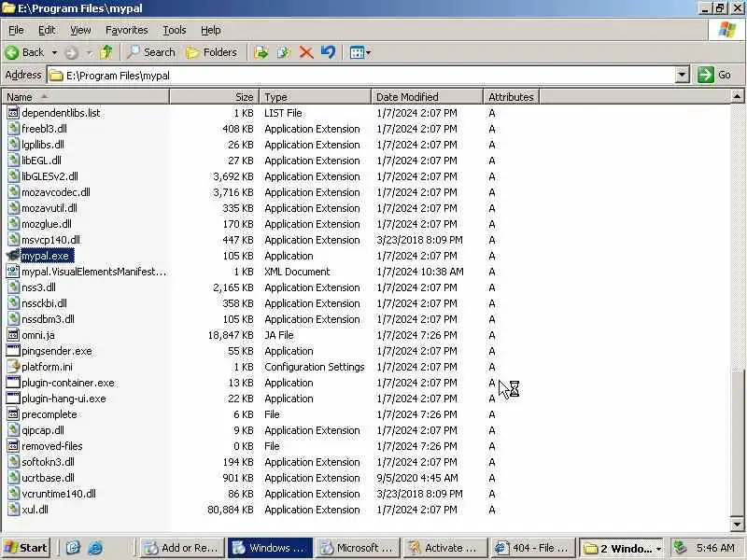The width and height of the screenshot is (747, 560).
Task: Click the qipcap.dll file name
Action: click(x=43, y=430)
